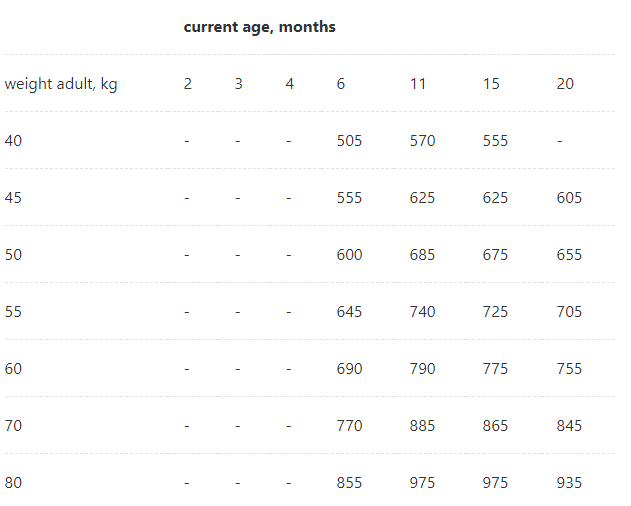Select value 845 in the 70 kg row
The height and width of the screenshot is (506, 631).
[569, 425]
